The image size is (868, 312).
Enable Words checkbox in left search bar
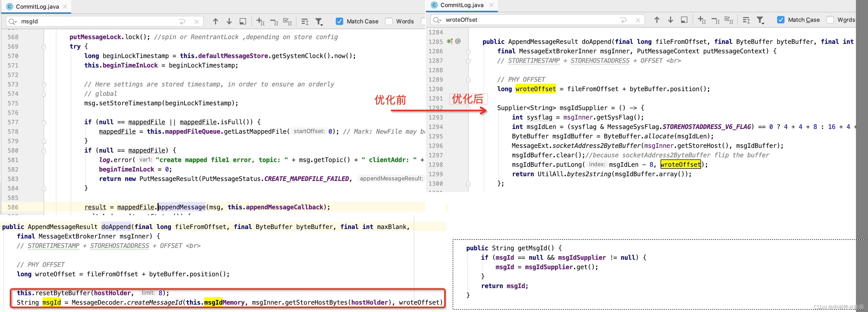tap(389, 21)
